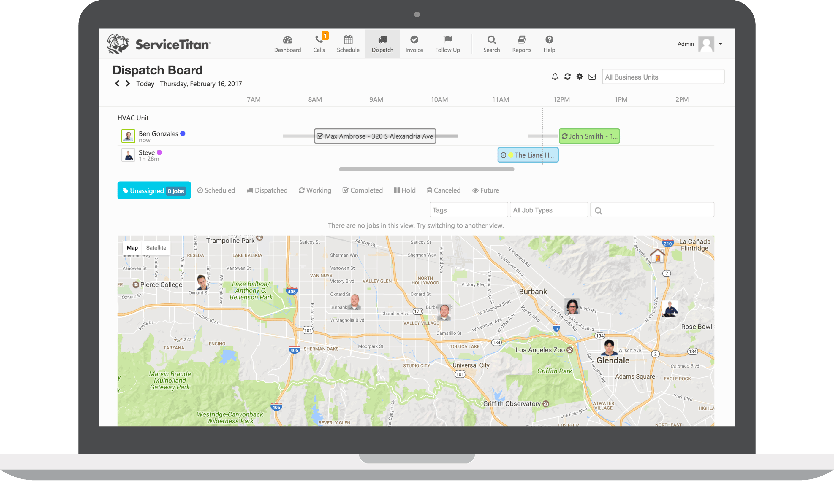
Task: Open dispatch board settings gear
Action: click(x=580, y=77)
